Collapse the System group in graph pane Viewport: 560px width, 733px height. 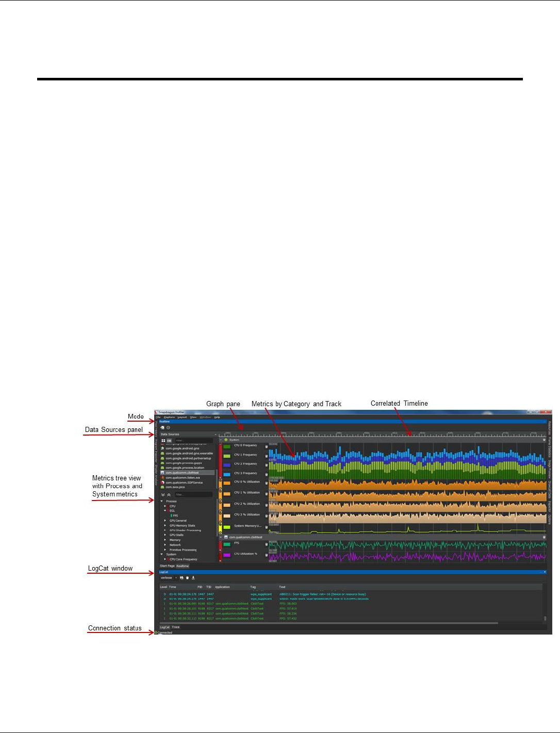221,440
